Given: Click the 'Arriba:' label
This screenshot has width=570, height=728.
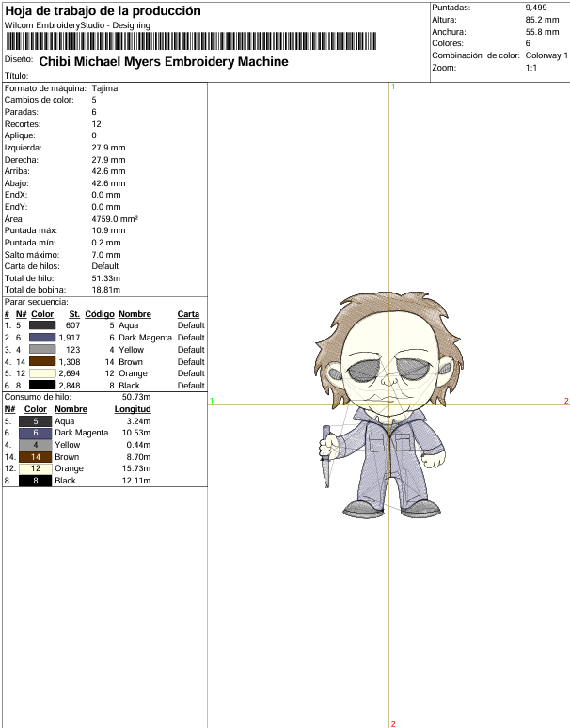Looking at the screenshot, I should coord(17,171).
